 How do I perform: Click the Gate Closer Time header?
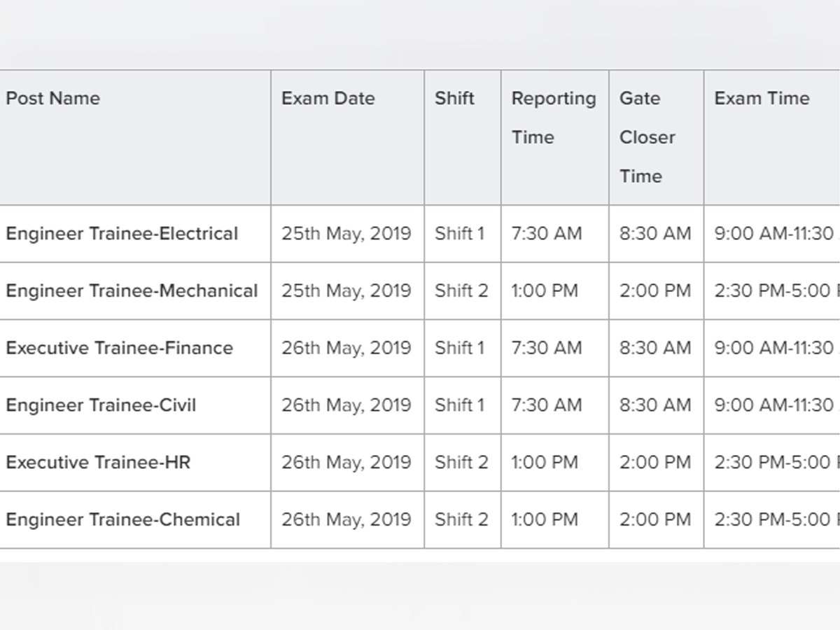click(647, 137)
